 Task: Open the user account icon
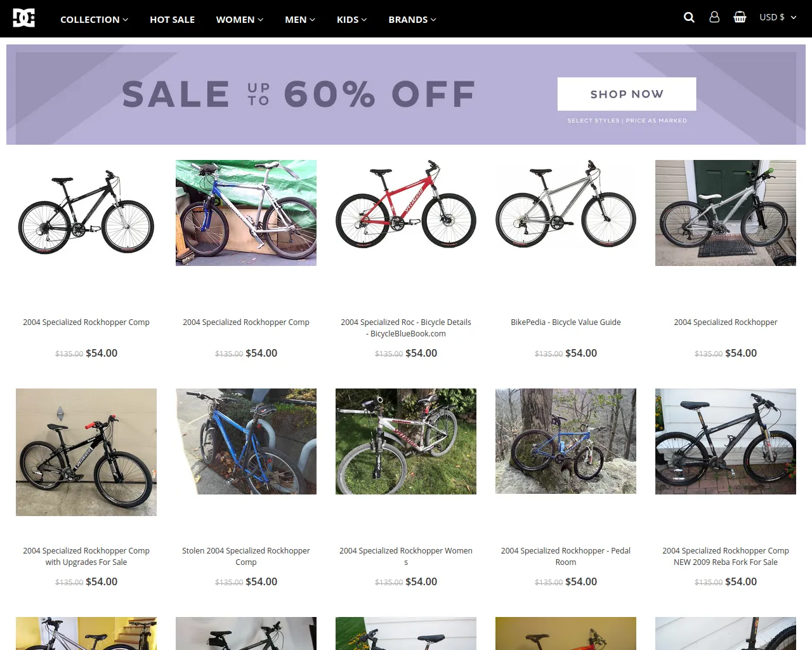tap(714, 17)
